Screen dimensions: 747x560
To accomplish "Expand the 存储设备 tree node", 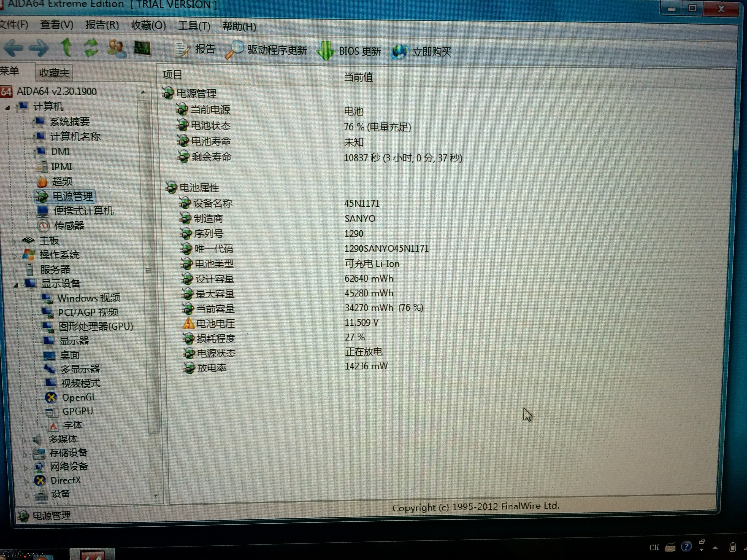I will coord(24,454).
